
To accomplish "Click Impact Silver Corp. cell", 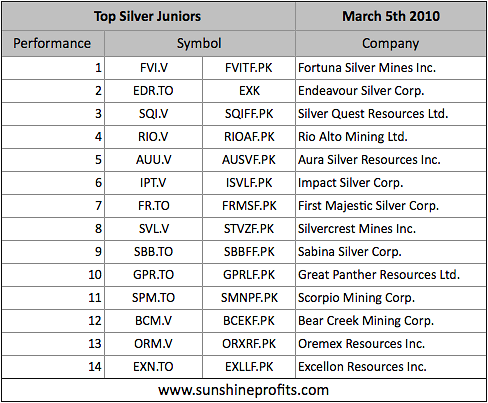I will [391, 183].
